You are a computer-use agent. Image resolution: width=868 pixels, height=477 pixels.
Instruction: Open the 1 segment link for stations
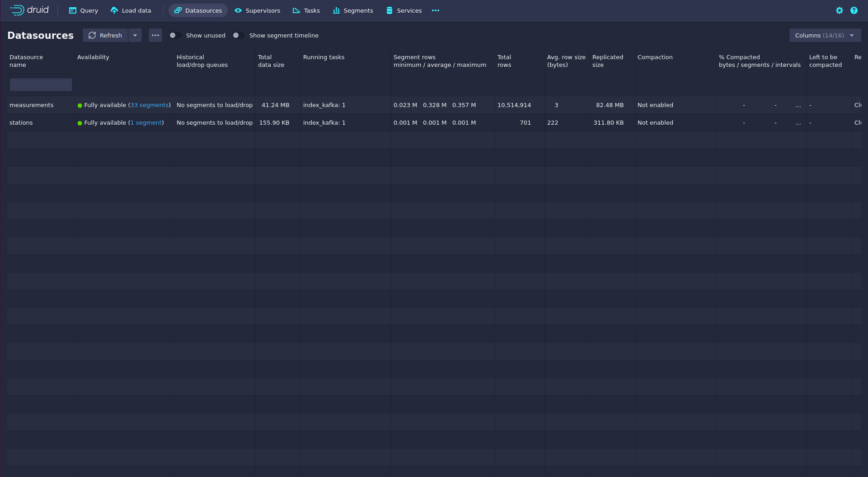click(x=146, y=122)
